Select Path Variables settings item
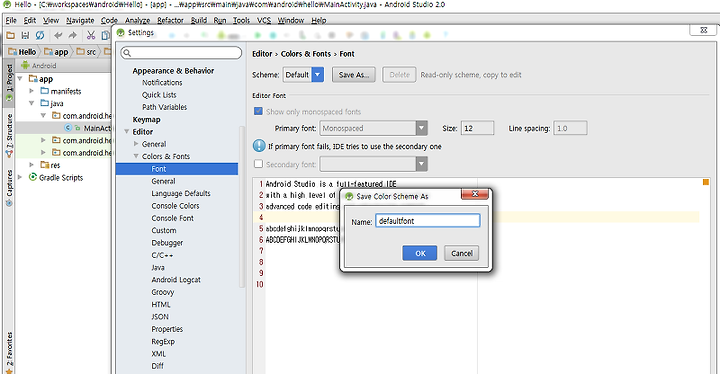The image size is (720, 374). coord(164,107)
